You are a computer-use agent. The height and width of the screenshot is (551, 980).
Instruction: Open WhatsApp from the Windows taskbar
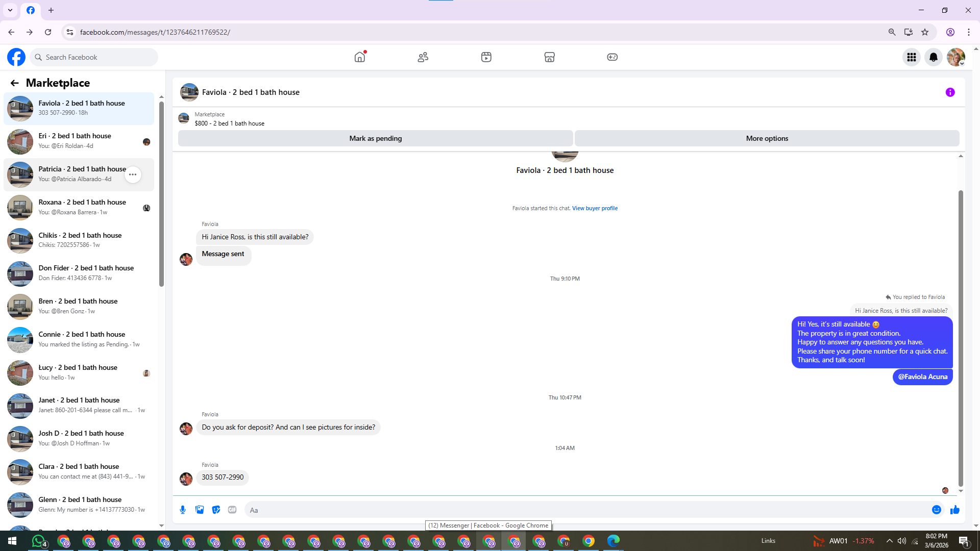coord(39,541)
